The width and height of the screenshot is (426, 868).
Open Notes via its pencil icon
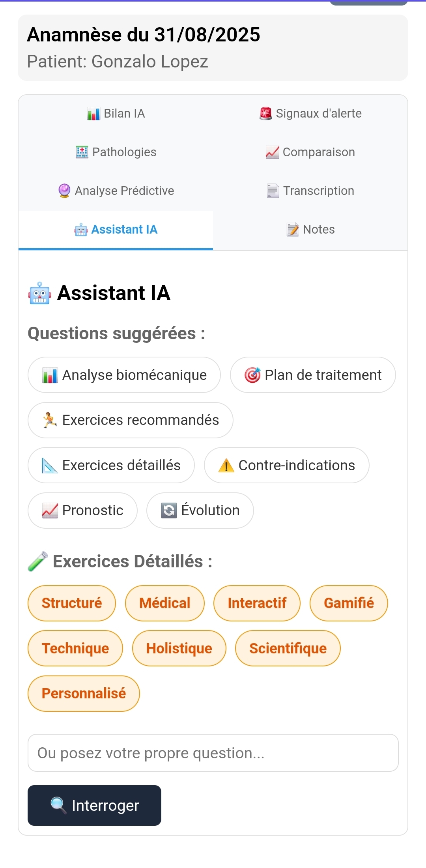point(292,229)
